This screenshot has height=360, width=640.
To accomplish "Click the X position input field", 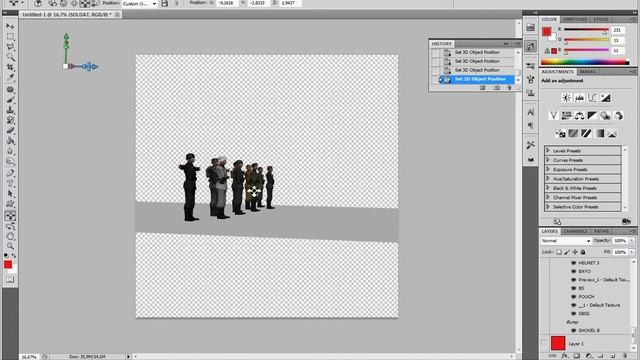I will pyautogui.click(x=227, y=3).
